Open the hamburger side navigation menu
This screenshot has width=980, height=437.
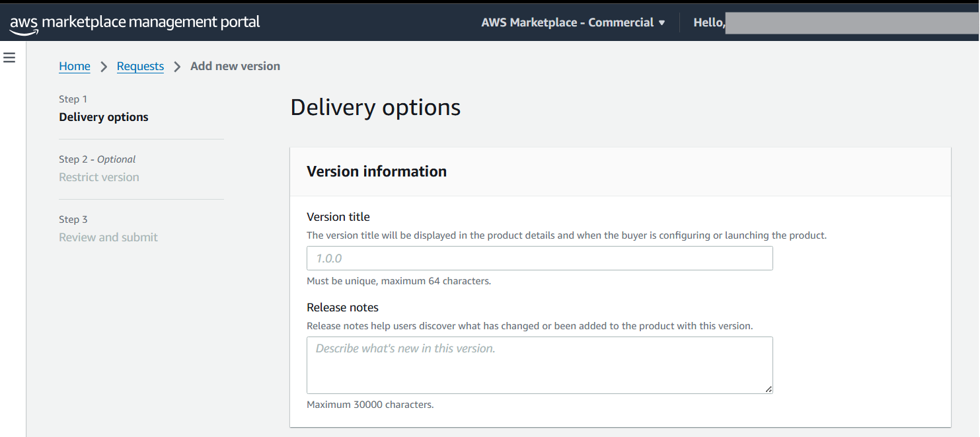click(x=9, y=58)
